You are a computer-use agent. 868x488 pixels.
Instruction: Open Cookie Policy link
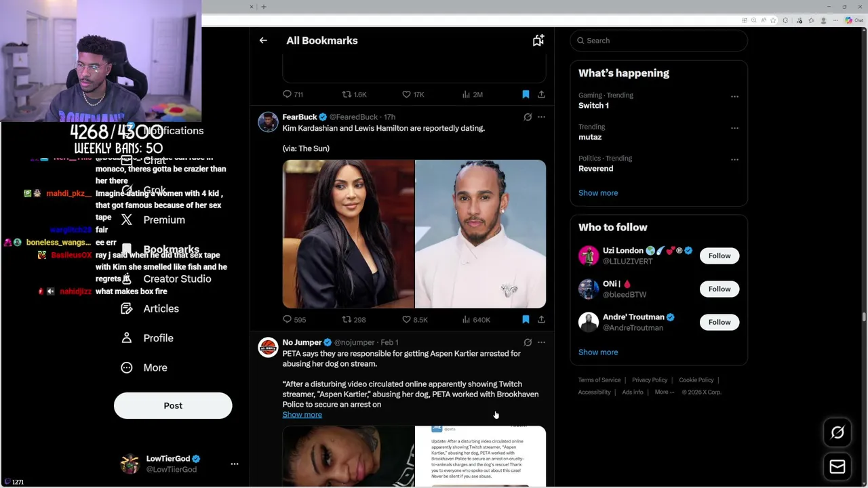(696, 380)
